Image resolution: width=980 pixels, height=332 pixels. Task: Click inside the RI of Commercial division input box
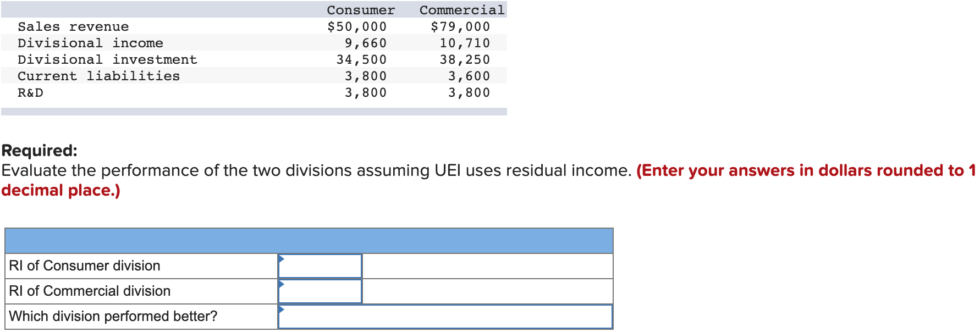pos(319,291)
